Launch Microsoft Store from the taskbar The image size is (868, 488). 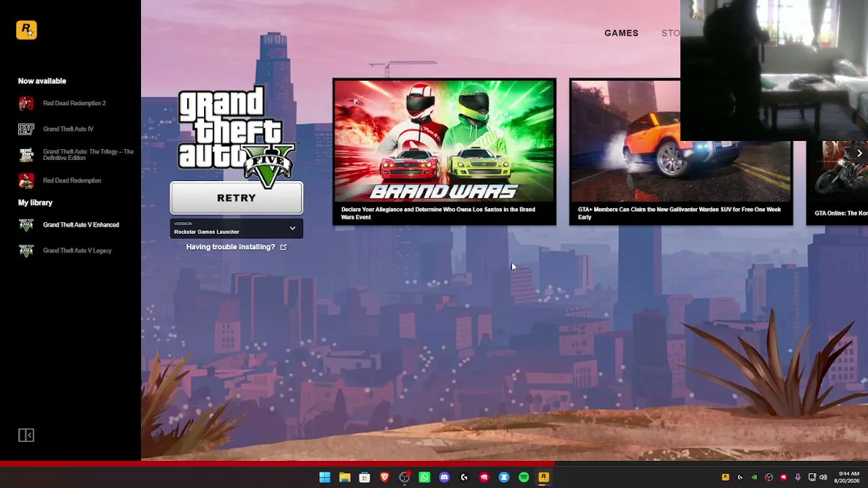point(365,477)
